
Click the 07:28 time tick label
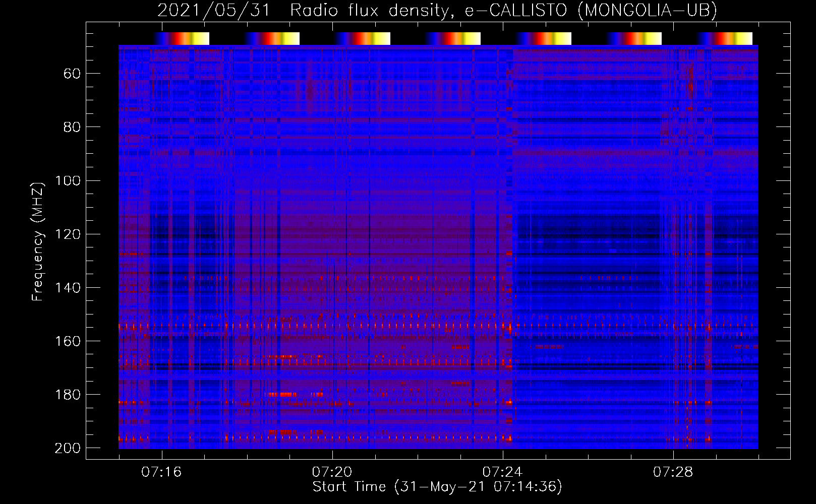tap(673, 472)
